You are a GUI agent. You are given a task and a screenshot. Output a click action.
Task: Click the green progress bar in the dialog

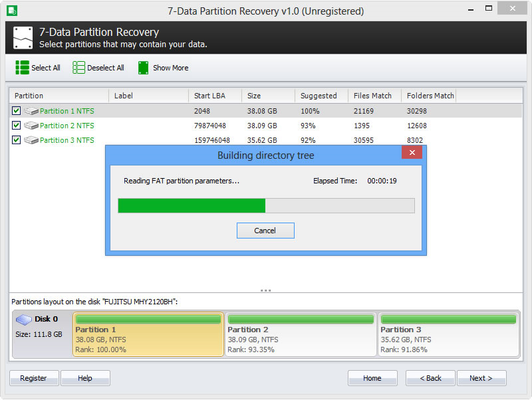tap(192, 206)
